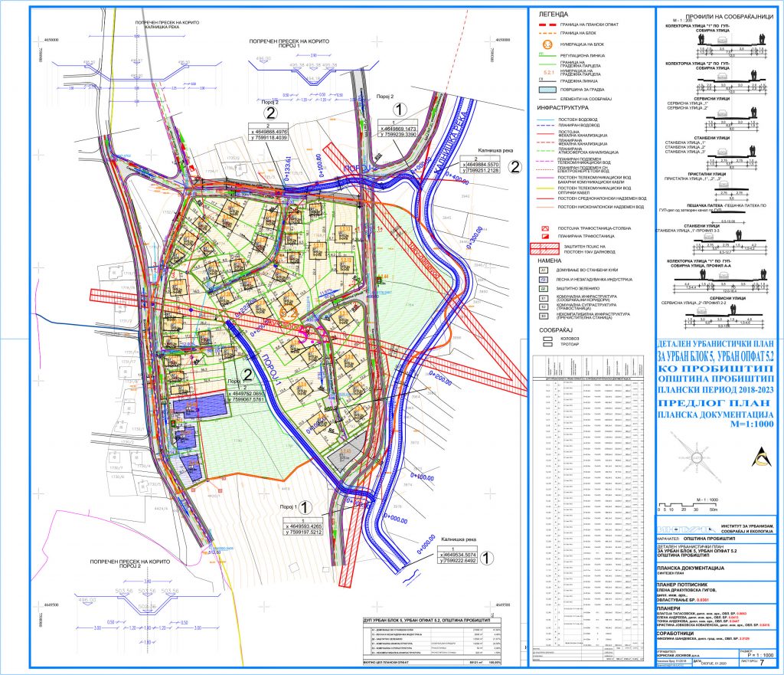Click the red hatched 10kV protection zone legend symbol
This screenshot has width=784, height=675.
click(544, 249)
